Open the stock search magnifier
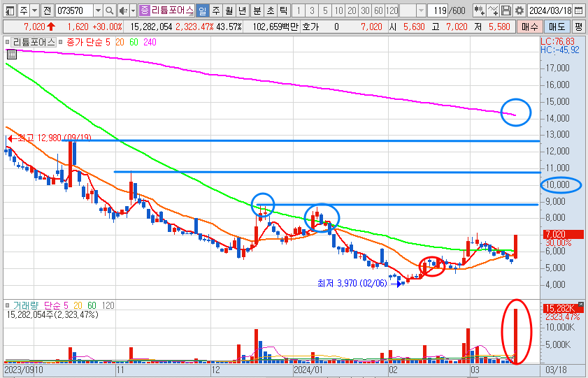The image size is (588, 378). pyautogui.click(x=109, y=10)
